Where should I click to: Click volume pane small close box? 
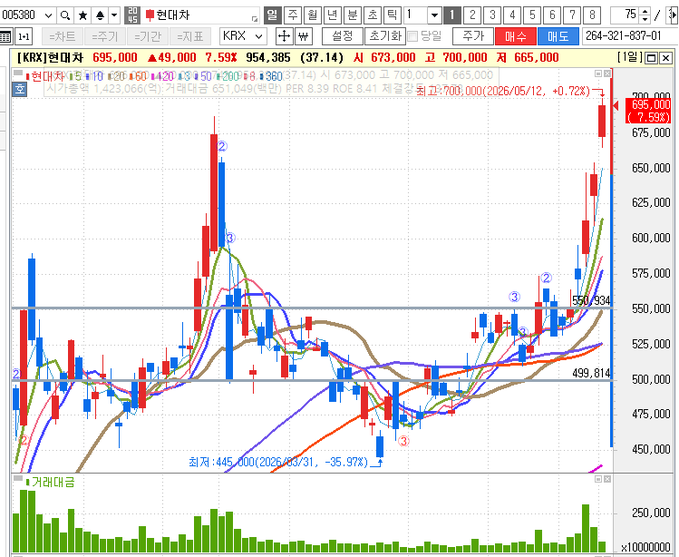pos(607,479)
